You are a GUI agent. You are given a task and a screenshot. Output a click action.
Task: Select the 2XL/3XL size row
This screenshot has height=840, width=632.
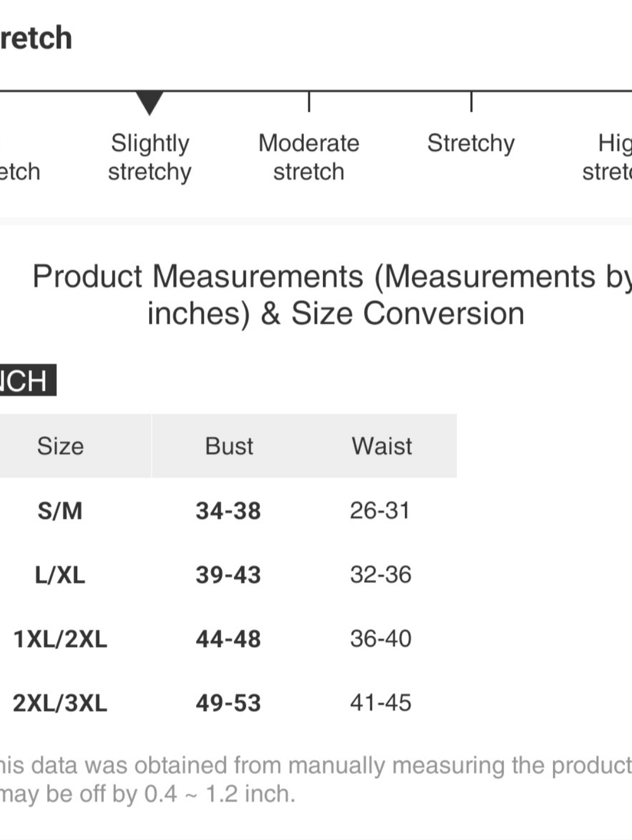pos(228,703)
